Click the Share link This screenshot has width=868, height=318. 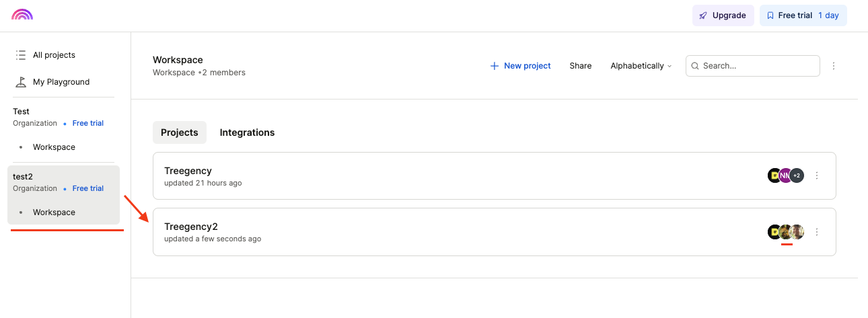[580, 66]
